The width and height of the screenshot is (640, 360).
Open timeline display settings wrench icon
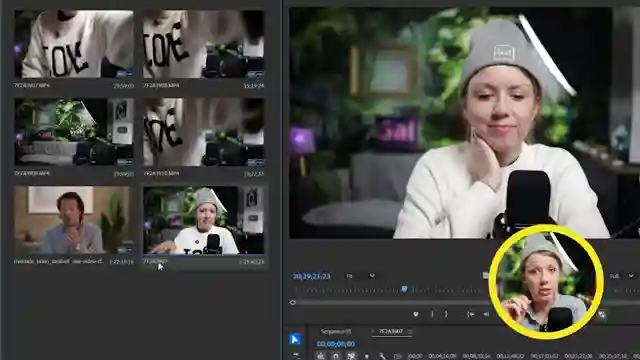[x=382, y=356]
